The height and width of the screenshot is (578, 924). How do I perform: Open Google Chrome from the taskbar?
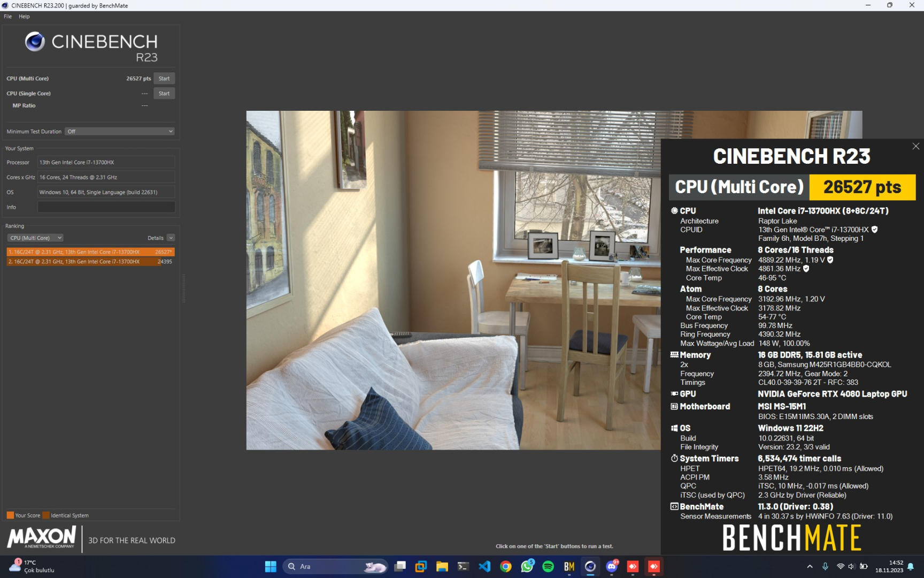pyautogui.click(x=506, y=566)
